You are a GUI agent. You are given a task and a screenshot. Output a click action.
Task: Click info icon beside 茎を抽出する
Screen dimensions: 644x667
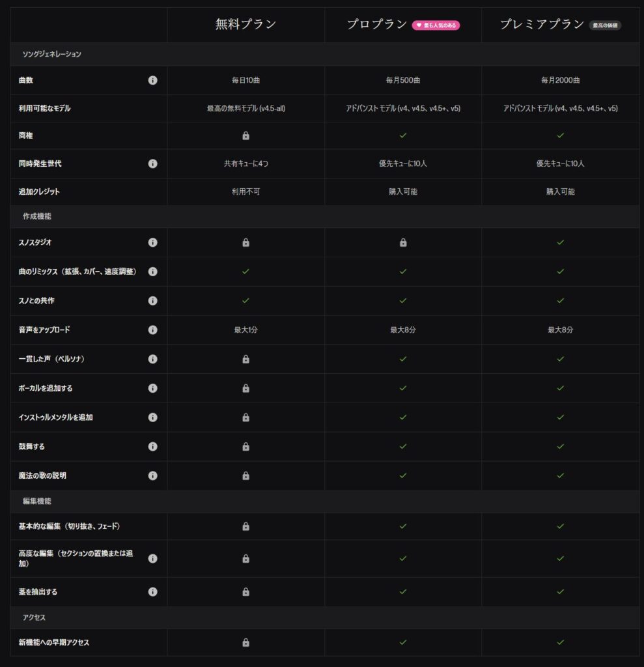(x=152, y=592)
